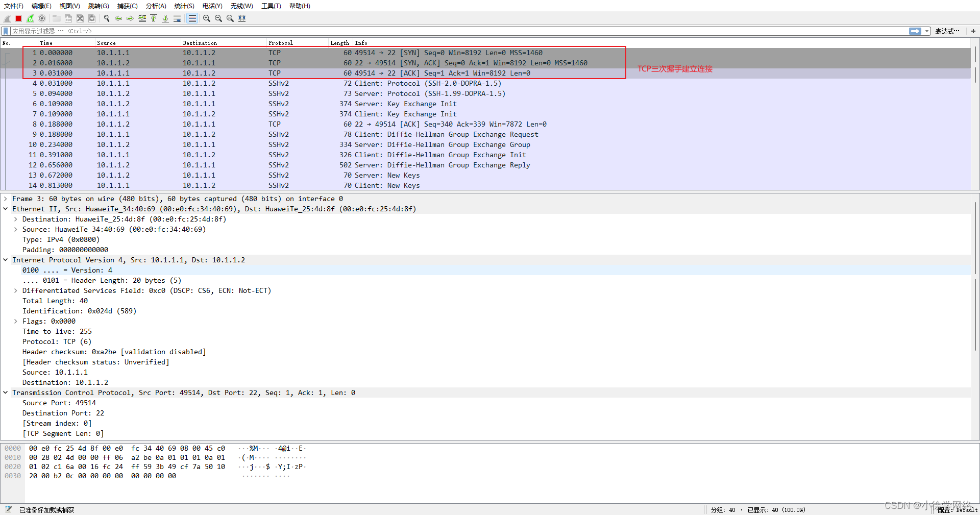Expand Differentiated Services Field node

pyautogui.click(x=16, y=290)
